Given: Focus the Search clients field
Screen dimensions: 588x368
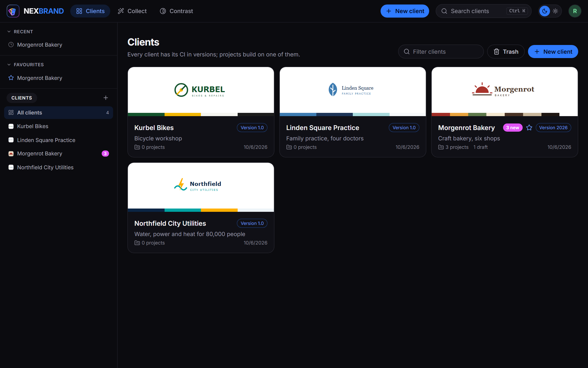Looking at the screenshot, I should [483, 11].
